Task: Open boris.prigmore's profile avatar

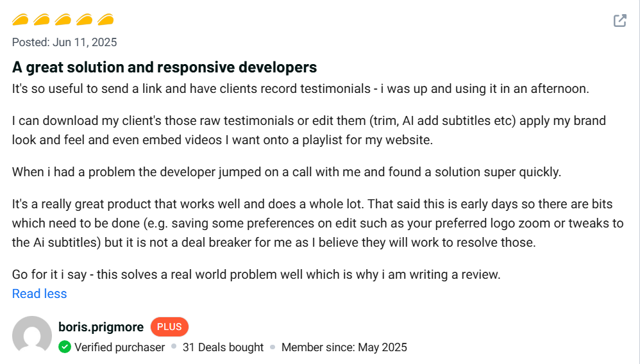Action: tap(32, 336)
